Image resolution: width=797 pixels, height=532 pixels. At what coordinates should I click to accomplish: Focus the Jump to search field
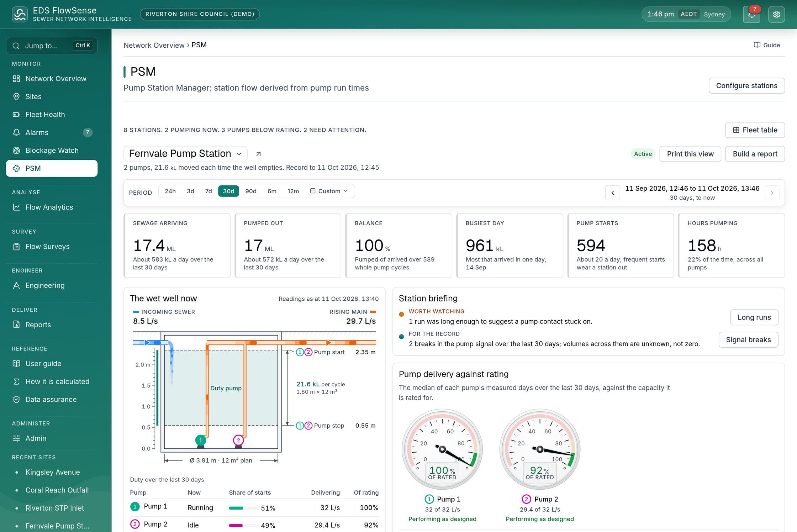tap(52, 46)
